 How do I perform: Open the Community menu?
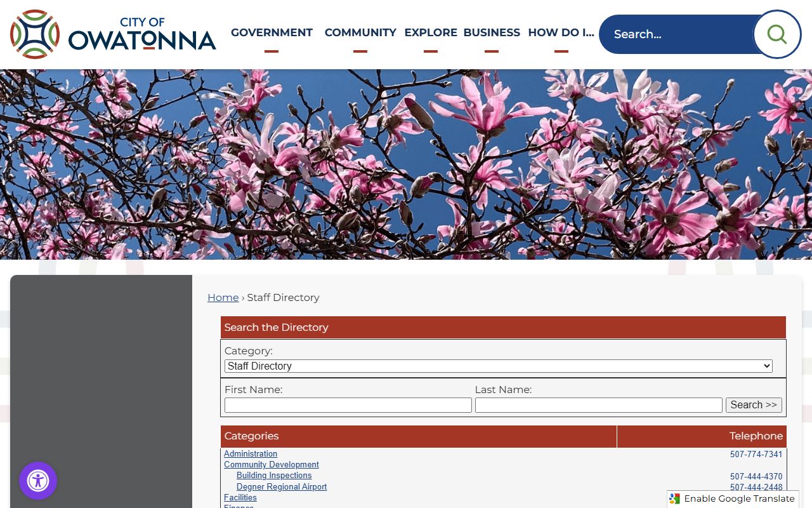click(x=360, y=32)
